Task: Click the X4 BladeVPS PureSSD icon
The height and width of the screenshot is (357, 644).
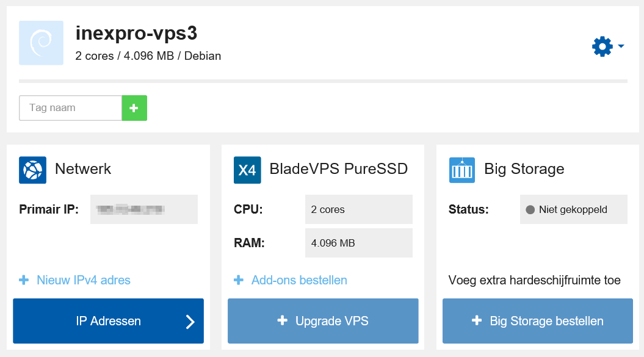Action: [247, 170]
